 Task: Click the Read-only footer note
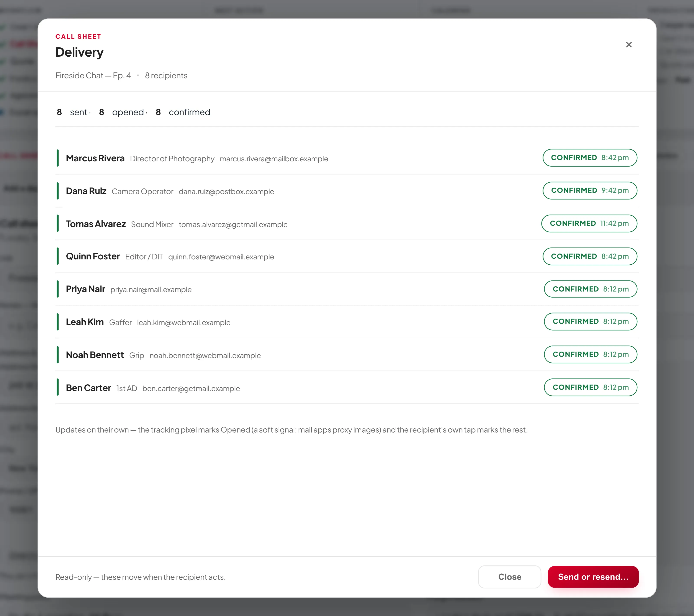click(x=140, y=577)
